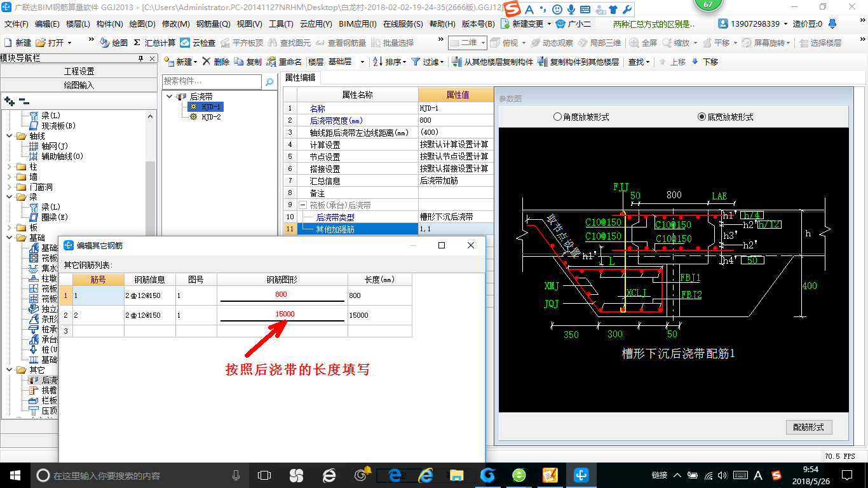This screenshot has width=868, height=488.
Task: Select 底宽放坡形式 radio option
Action: 726,117
